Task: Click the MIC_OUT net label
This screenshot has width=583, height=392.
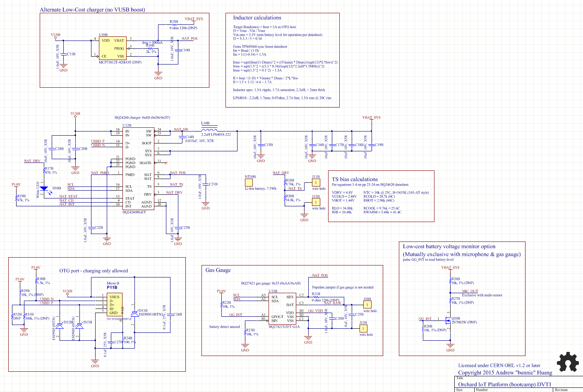Action: (470, 291)
